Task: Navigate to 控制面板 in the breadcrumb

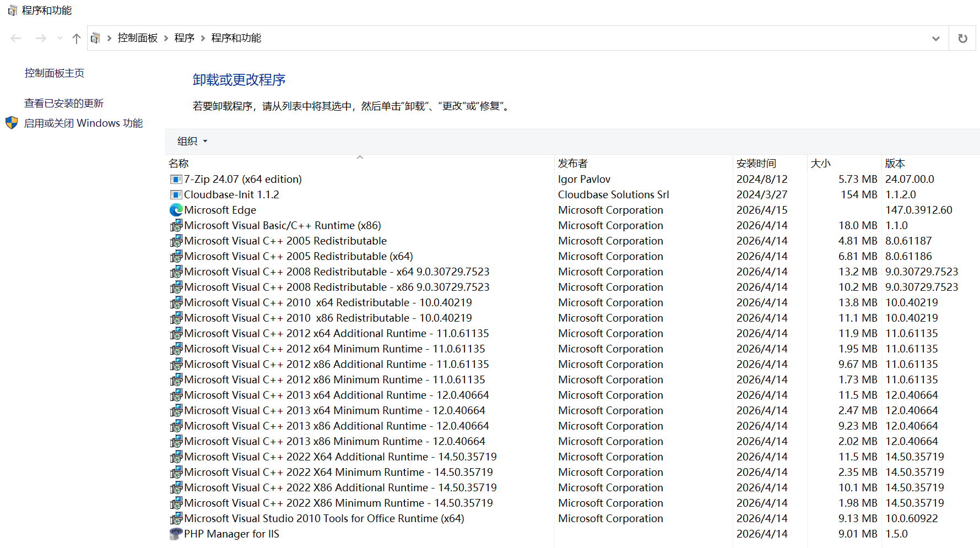Action: click(138, 38)
